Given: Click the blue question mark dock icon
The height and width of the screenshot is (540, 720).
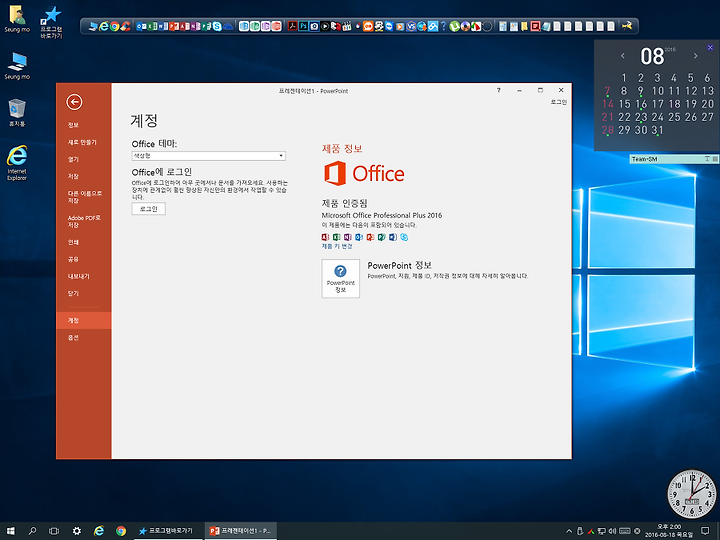Looking at the screenshot, I should pos(443,27).
